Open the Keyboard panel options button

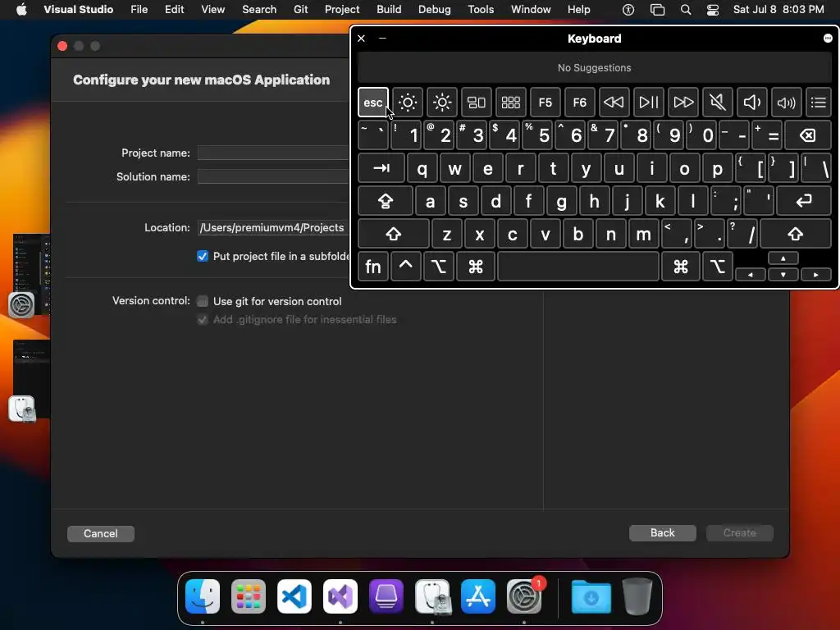(828, 38)
